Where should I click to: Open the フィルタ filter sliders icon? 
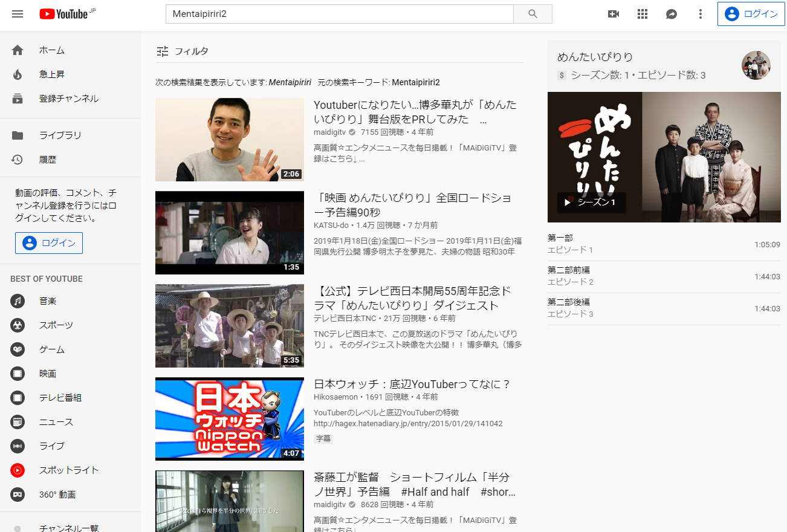[x=162, y=51]
